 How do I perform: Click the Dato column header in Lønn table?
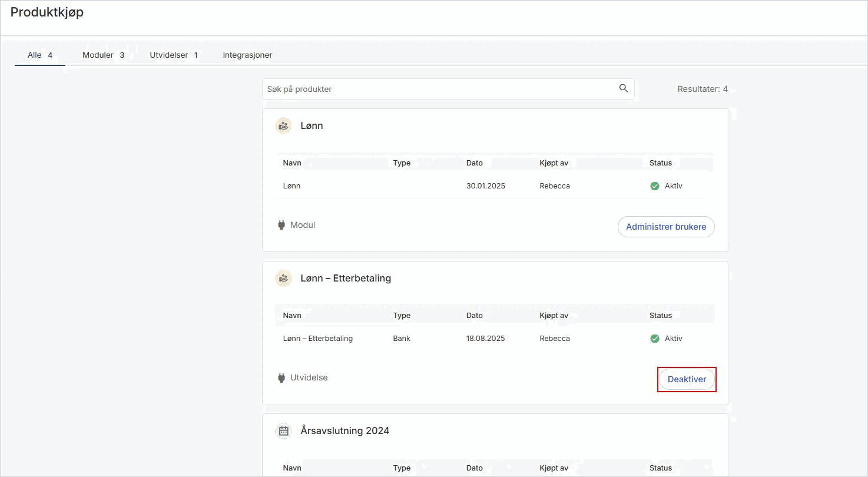tap(474, 163)
